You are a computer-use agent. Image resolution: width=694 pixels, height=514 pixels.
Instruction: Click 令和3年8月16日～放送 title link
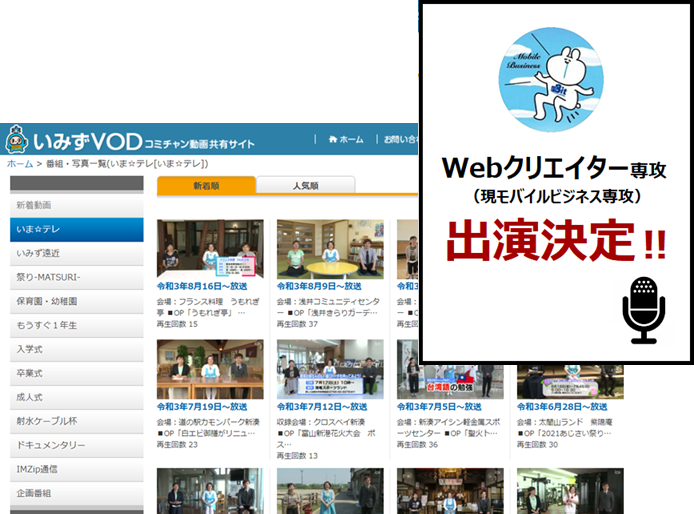click(202, 286)
